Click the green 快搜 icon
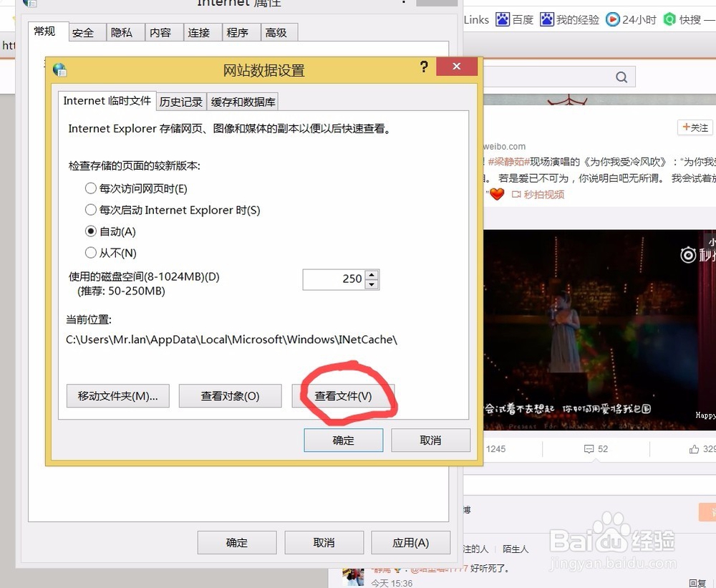The height and width of the screenshot is (588, 716). tap(669, 19)
